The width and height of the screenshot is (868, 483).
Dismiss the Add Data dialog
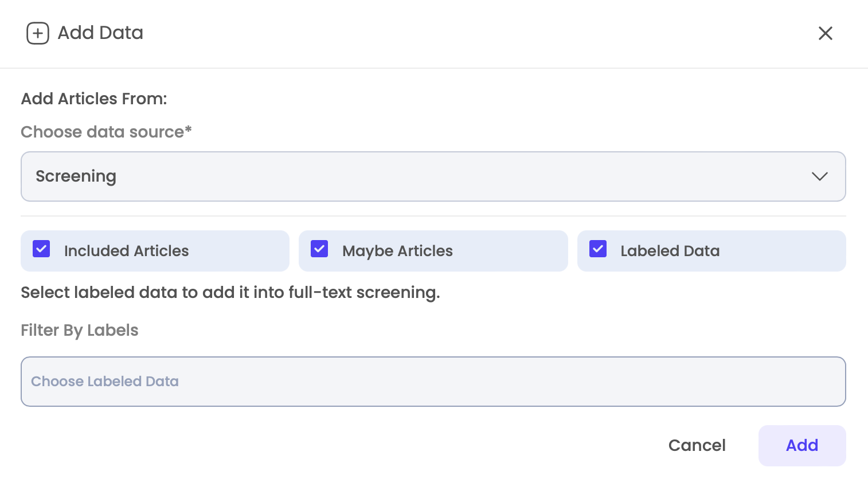coord(825,33)
